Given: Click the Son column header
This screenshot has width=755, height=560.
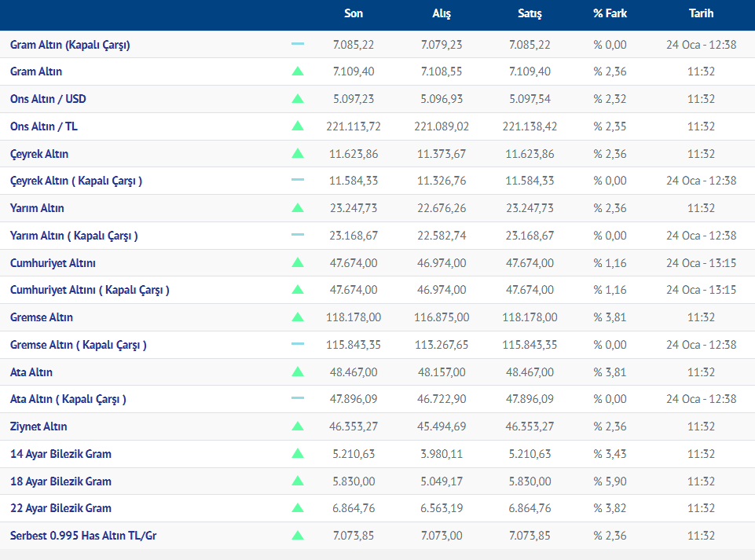Looking at the screenshot, I should click(354, 13).
